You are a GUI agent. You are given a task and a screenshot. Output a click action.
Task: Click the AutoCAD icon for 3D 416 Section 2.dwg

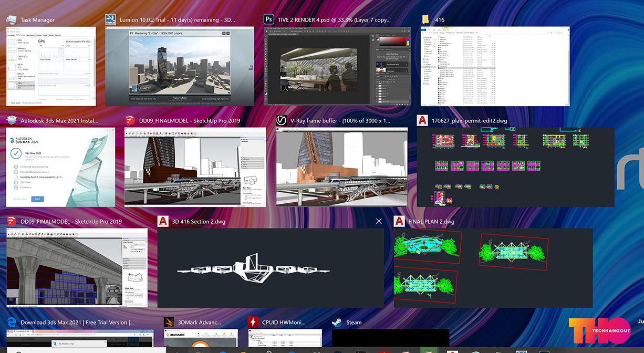(x=163, y=222)
